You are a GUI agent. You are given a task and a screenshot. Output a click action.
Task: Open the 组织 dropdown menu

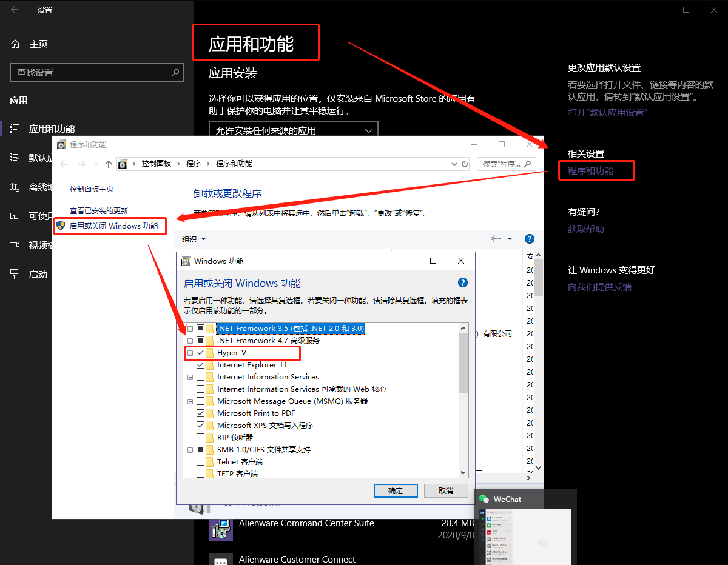(193, 238)
